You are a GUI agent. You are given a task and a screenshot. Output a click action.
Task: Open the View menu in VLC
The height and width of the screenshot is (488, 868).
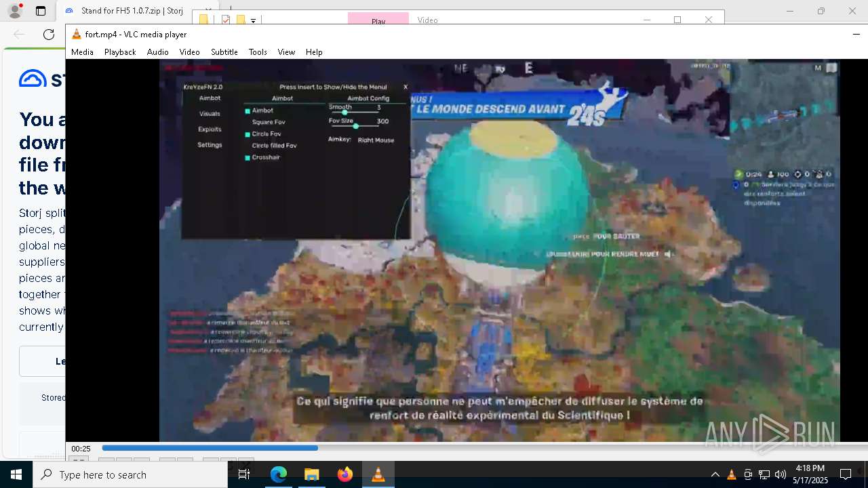click(286, 52)
